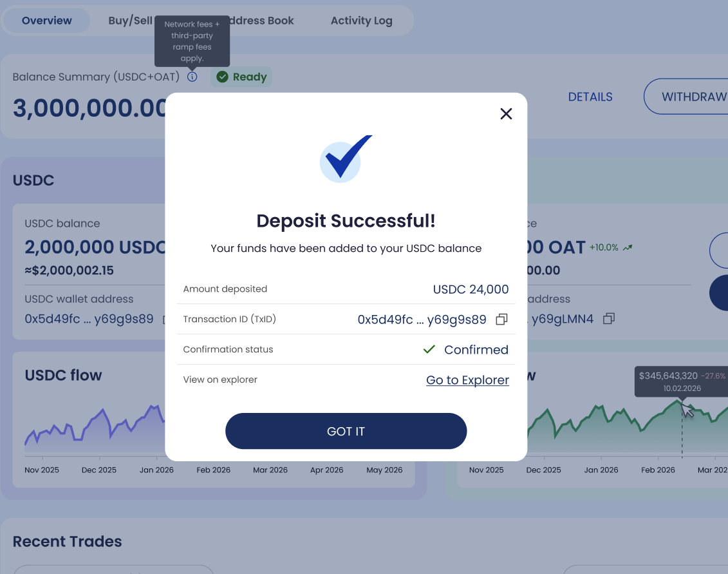This screenshot has width=728, height=574.
Task: Click the $345,643,320 chart tooltip
Action: 681,381
